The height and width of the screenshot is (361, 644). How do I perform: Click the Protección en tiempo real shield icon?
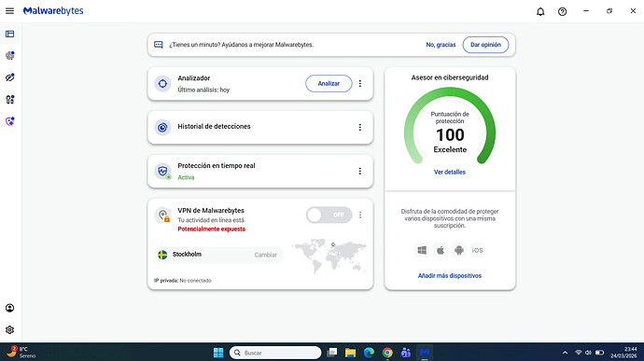pyautogui.click(x=163, y=172)
